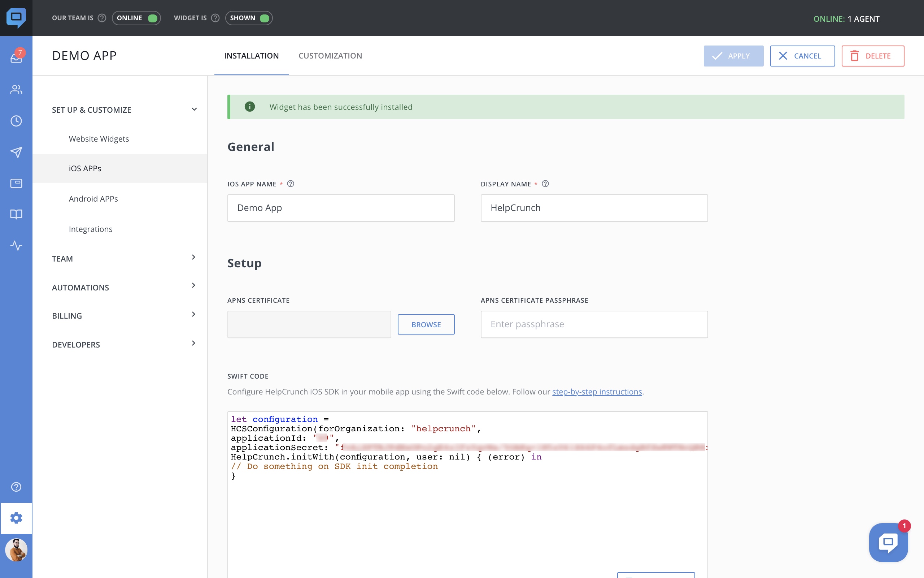The width and height of the screenshot is (924, 578).
Task: Click the APNS certificate passphrase field
Action: [x=594, y=324]
